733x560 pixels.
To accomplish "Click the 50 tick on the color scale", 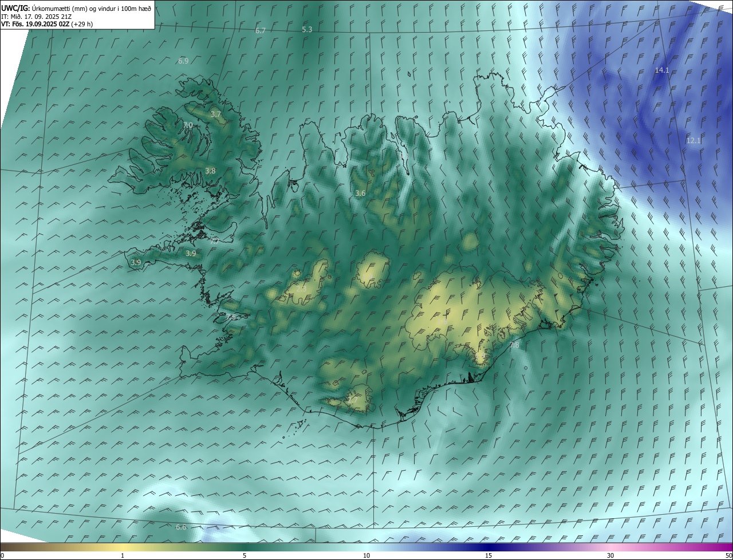I will pos(728,555).
